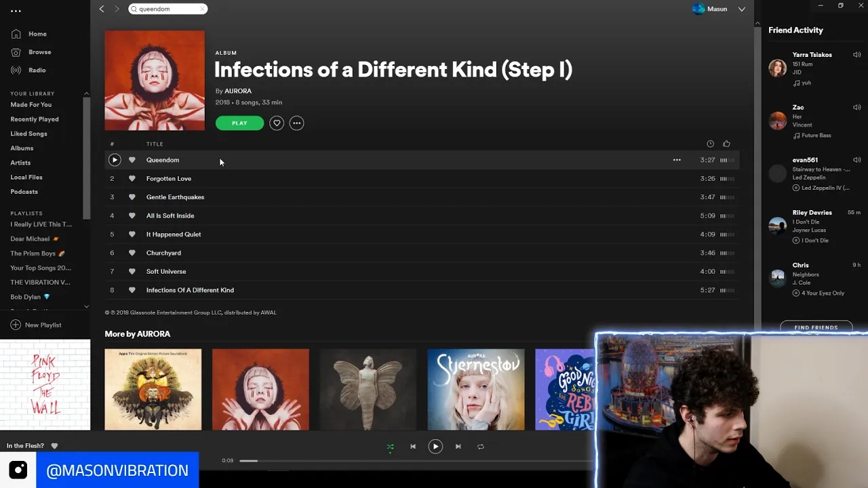Open the butterfly wings album cover

[368, 390]
